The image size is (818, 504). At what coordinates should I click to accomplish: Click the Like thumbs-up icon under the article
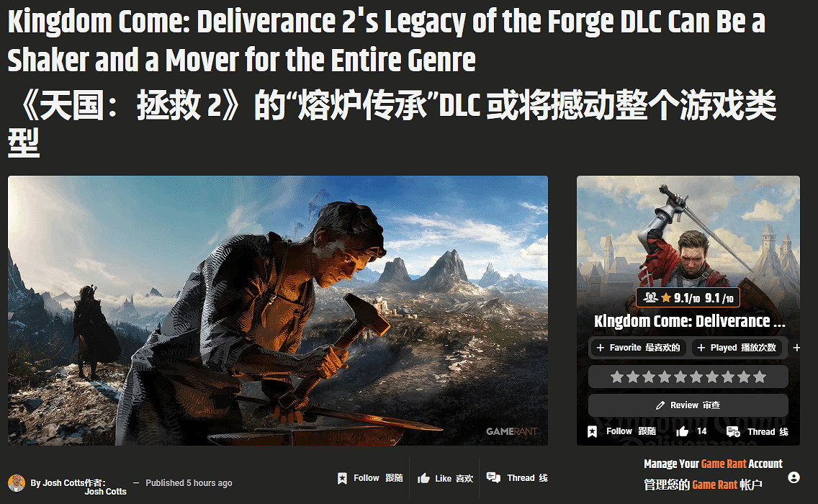pyautogui.click(x=423, y=478)
